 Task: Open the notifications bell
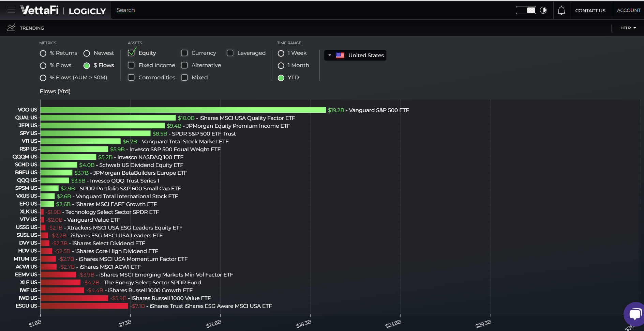(x=561, y=10)
